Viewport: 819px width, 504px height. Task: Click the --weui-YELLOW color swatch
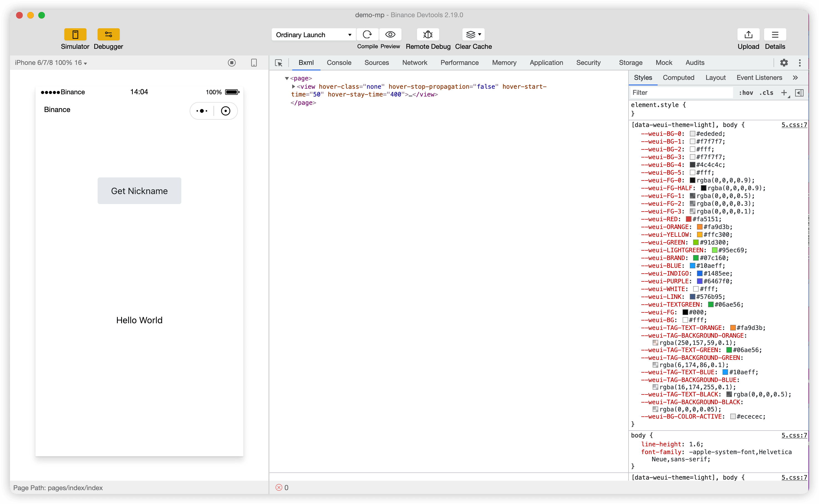pos(699,234)
